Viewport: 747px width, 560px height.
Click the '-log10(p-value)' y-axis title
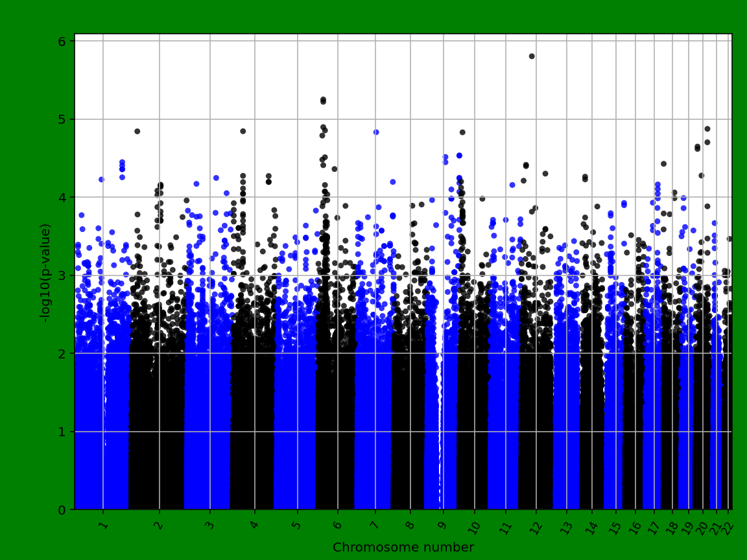click(45, 272)
